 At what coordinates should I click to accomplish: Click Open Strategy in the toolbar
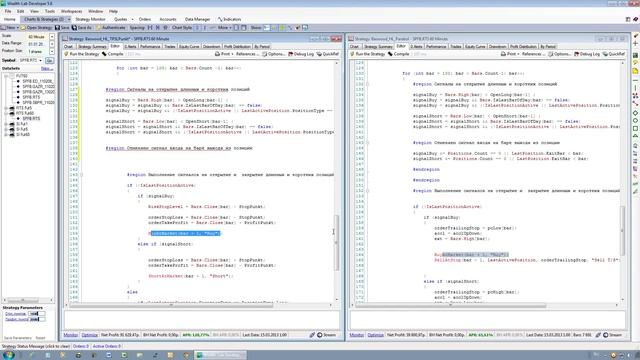pyautogui.click(x=37, y=28)
